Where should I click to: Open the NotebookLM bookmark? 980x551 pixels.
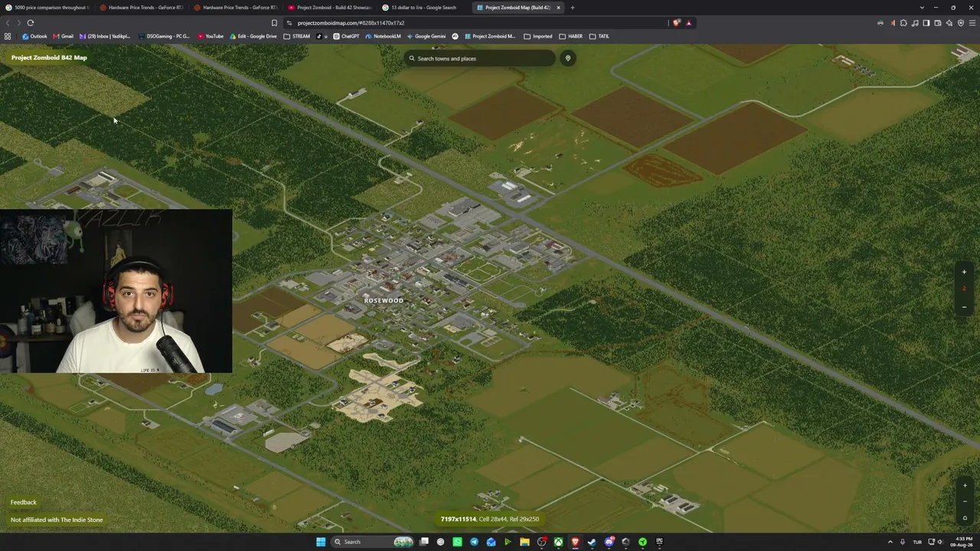(x=383, y=36)
